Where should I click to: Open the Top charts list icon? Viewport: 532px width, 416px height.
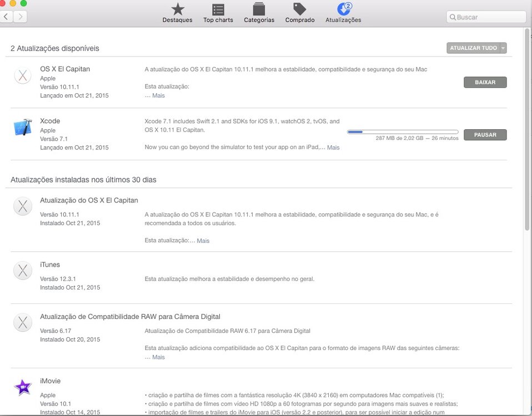218,9
